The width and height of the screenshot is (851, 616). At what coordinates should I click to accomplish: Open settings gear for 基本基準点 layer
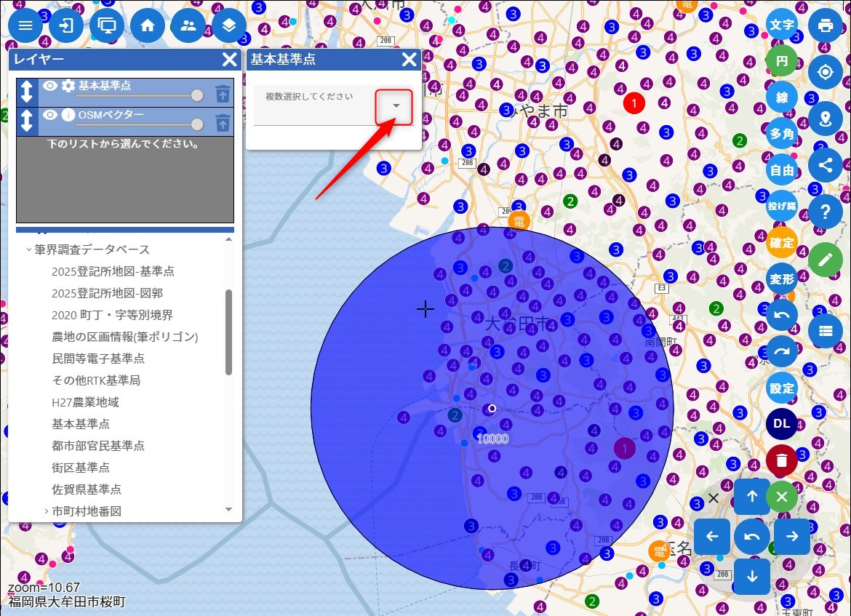click(x=68, y=86)
